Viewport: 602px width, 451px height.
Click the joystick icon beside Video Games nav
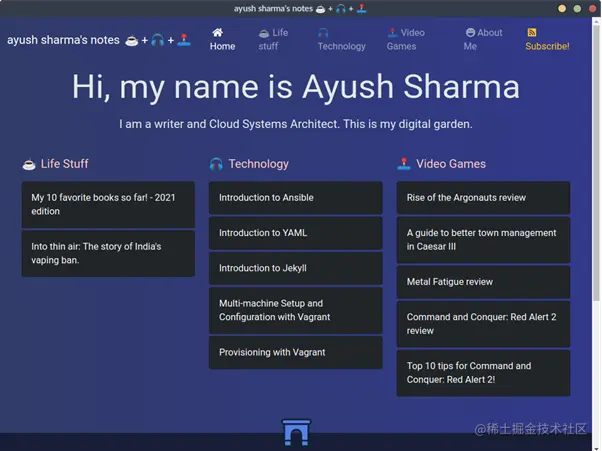tap(392, 33)
